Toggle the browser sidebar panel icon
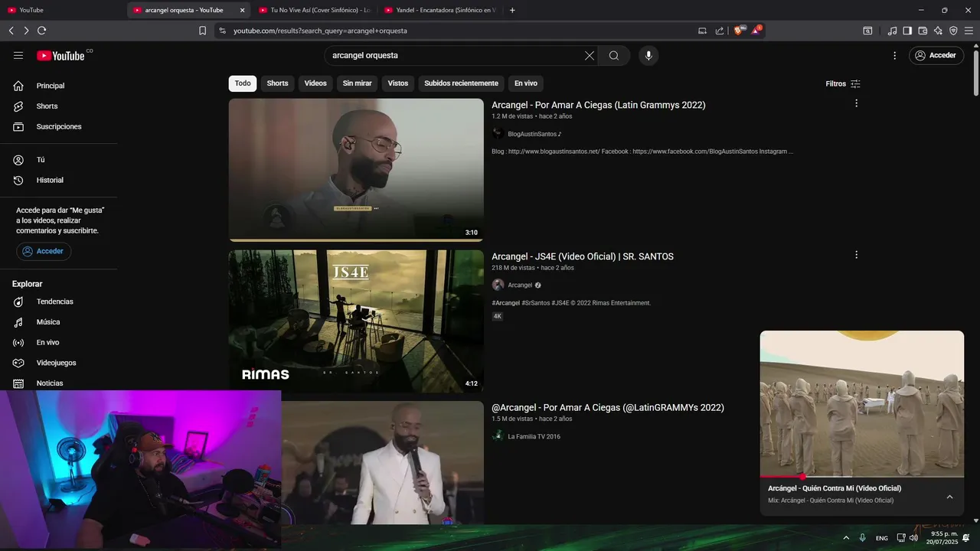Screen dimensions: 980x551 [x=907, y=31]
